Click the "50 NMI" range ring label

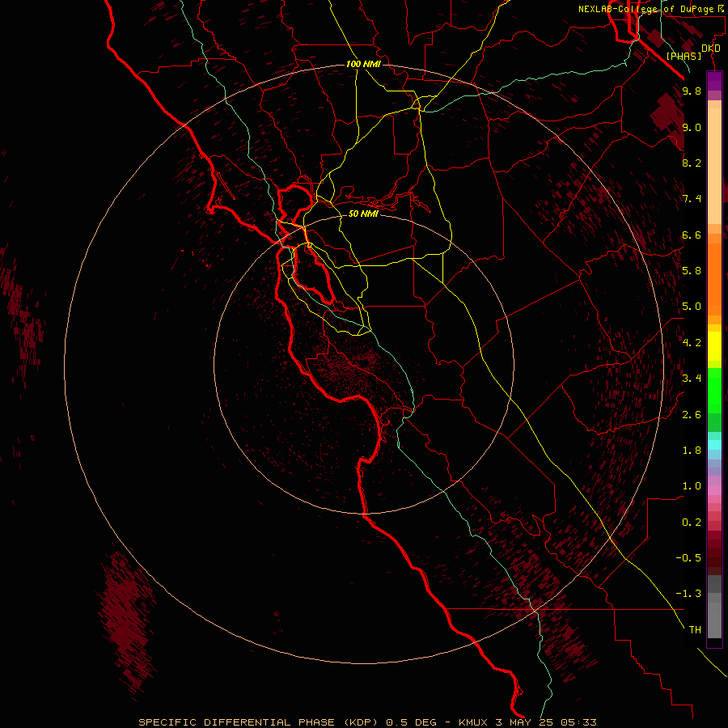coord(363,214)
